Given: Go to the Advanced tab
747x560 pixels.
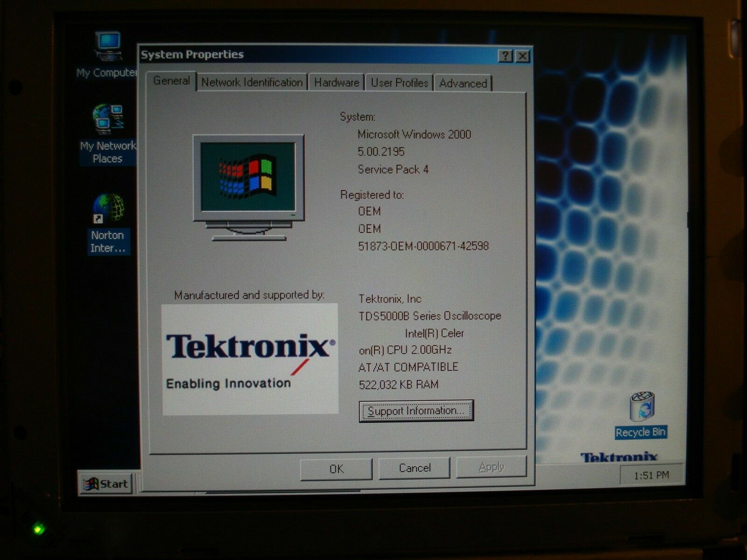Looking at the screenshot, I should click(463, 84).
